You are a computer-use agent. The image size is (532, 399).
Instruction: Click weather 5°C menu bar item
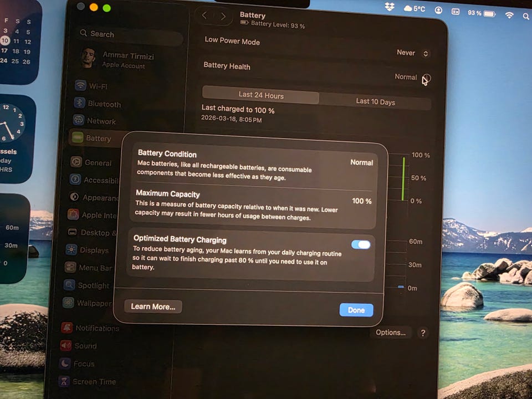415,8
